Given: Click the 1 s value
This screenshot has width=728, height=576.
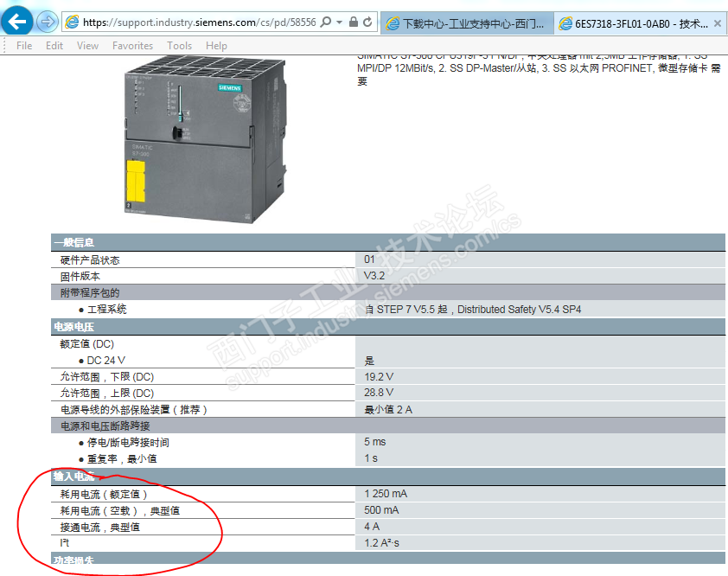Looking at the screenshot, I should pos(371,458).
